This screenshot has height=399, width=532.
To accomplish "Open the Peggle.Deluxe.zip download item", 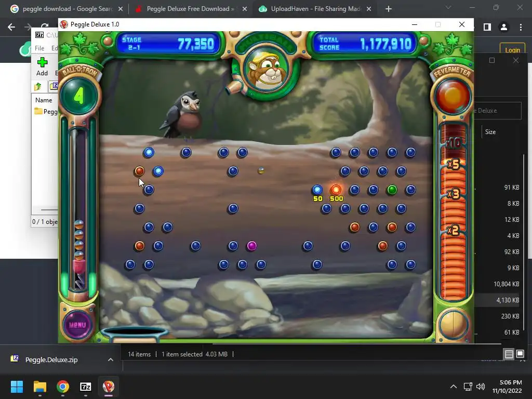I will point(51,360).
